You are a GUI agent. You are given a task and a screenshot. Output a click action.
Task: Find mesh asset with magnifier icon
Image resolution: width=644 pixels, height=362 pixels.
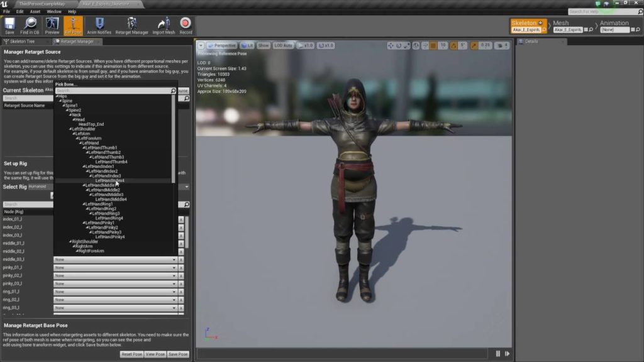(591, 30)
